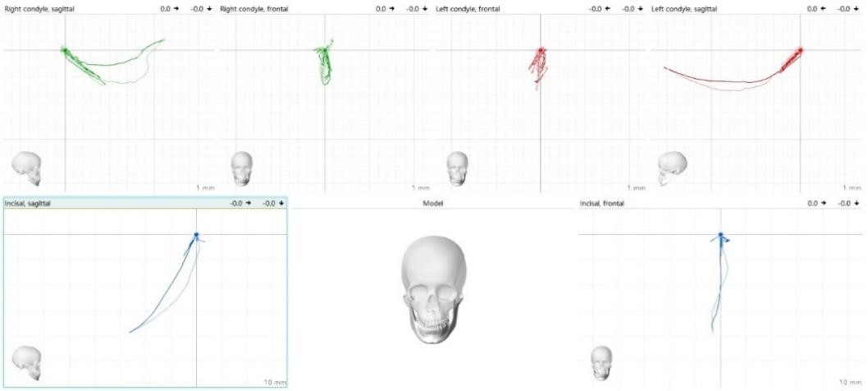Select the skull icon in Incisal sagittal panel
Image resolution: width=868 pixels, height=391 pixels.
tap(26, 362)
